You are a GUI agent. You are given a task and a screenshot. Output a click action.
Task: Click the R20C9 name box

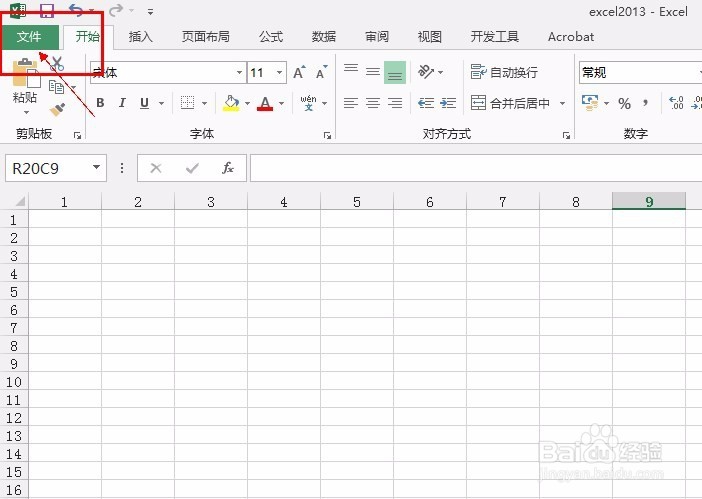48,168
